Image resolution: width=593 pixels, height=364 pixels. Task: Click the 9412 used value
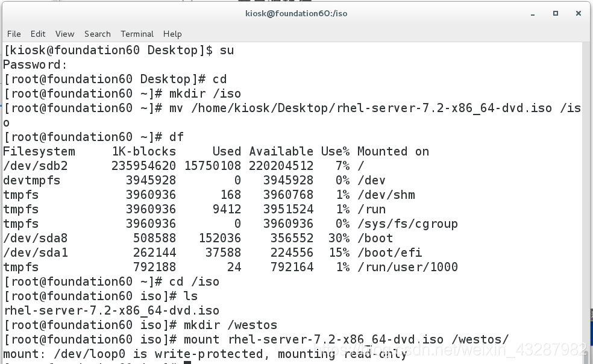point(227,209)
